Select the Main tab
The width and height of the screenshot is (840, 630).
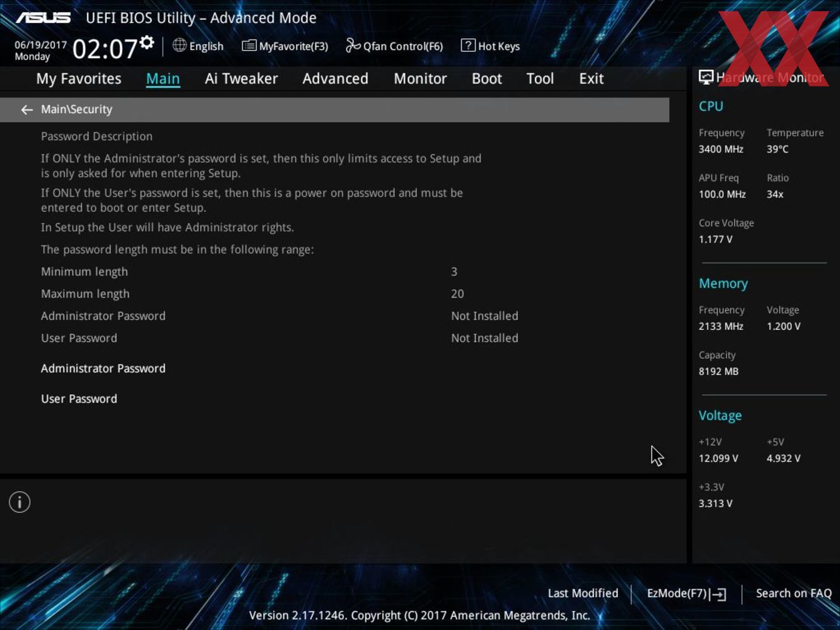[x=163, y=78]
